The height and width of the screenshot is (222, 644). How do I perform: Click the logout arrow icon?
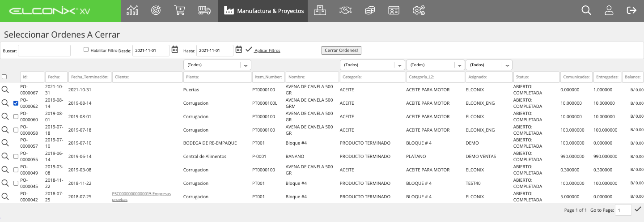coord(631,10)
